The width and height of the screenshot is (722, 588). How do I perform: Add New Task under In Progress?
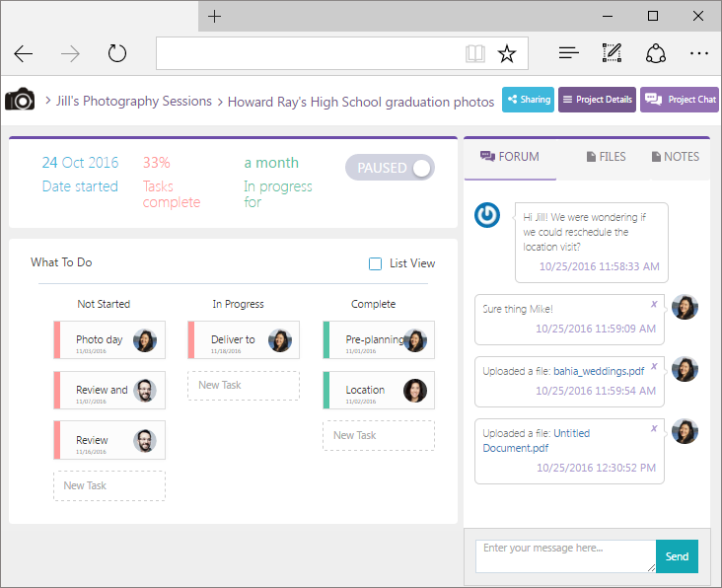244,386
